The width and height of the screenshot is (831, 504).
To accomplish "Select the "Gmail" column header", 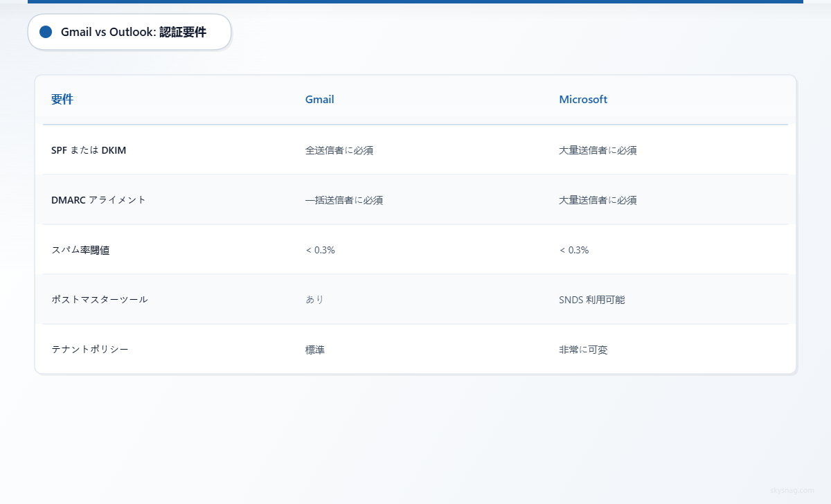I will (x=320, y=100).
